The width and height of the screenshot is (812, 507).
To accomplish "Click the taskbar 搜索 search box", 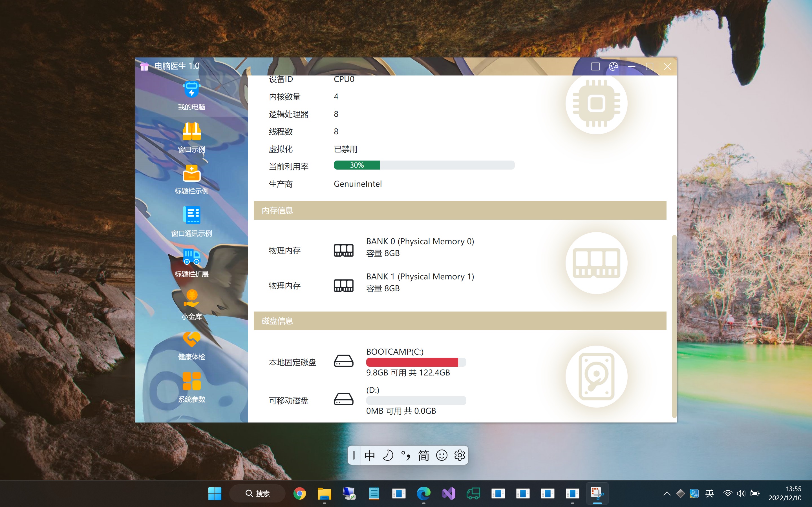I will 258,493.
